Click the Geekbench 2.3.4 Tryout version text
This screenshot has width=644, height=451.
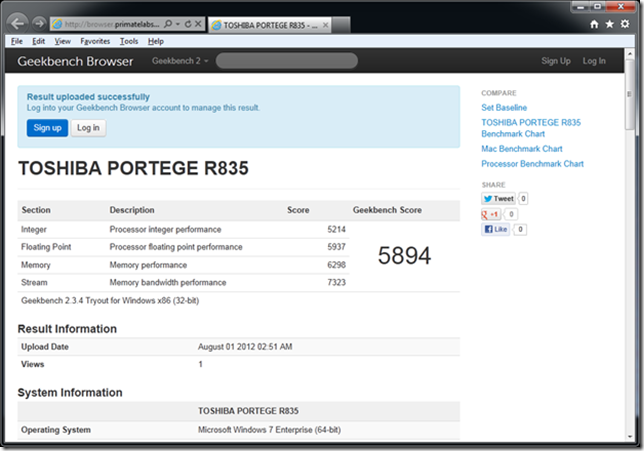coord(110,301)
